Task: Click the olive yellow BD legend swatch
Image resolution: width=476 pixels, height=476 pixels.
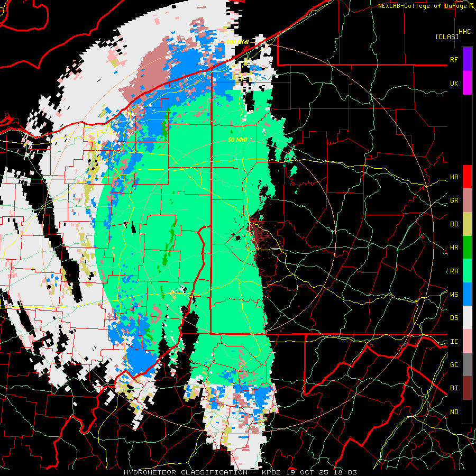Action: [467, 224]
